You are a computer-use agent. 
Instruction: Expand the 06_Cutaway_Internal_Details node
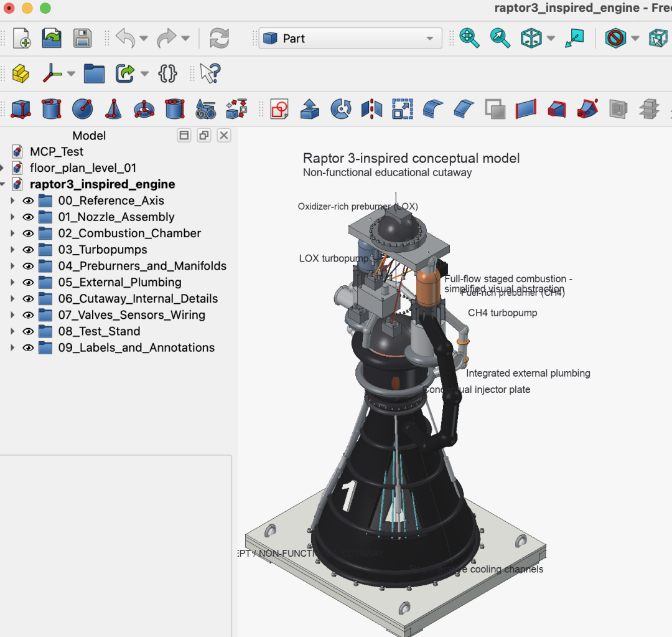pyautogui.click(x=12, y=298)
